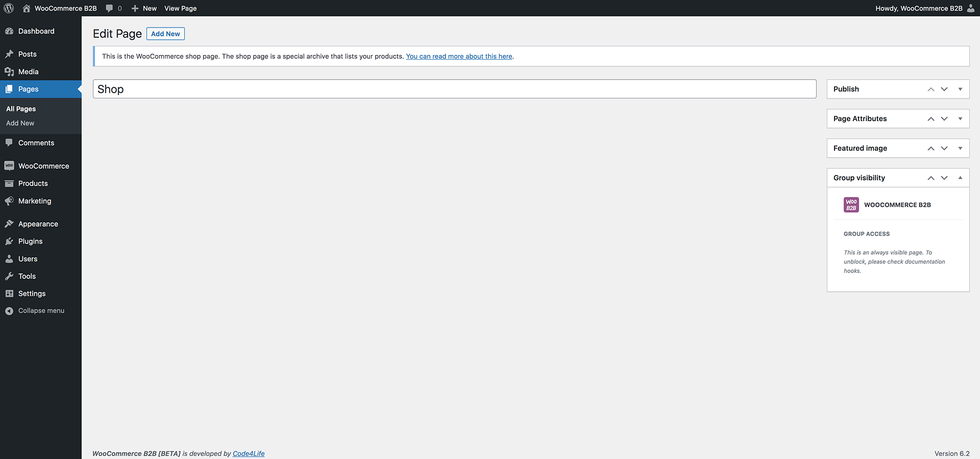Click the user avatar icon

pos(970,8)
